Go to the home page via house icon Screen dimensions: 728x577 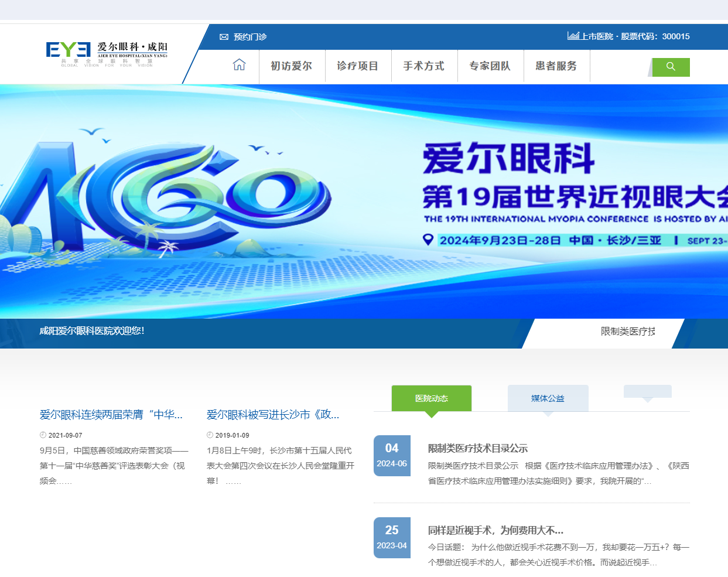(239, 65)
